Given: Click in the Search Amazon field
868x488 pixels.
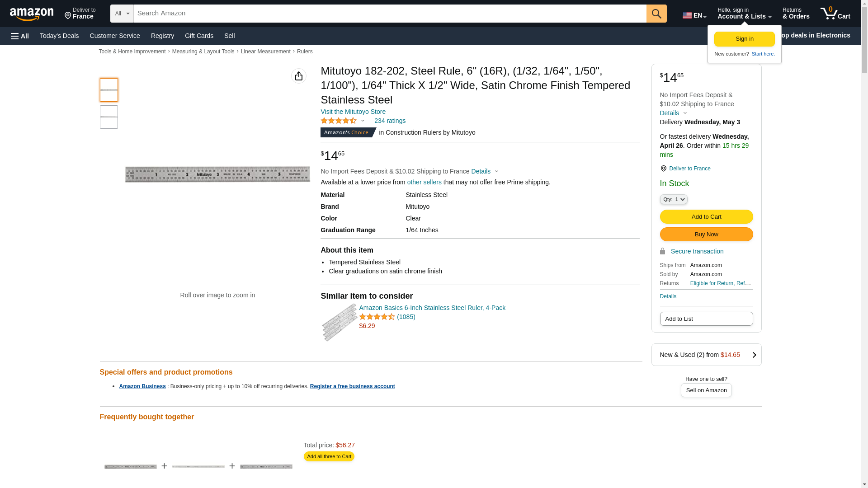Looking at the screenshot, I should [390, 14].
